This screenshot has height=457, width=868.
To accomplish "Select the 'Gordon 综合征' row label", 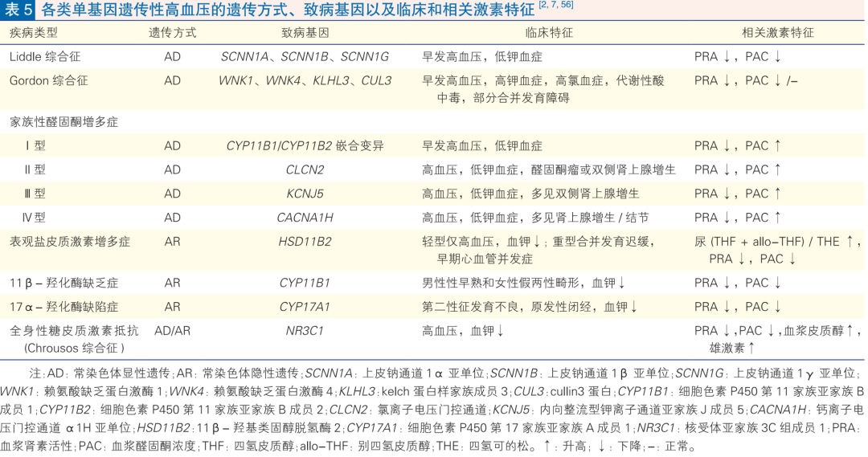I will pyautogui.click(x=49, y=81).
